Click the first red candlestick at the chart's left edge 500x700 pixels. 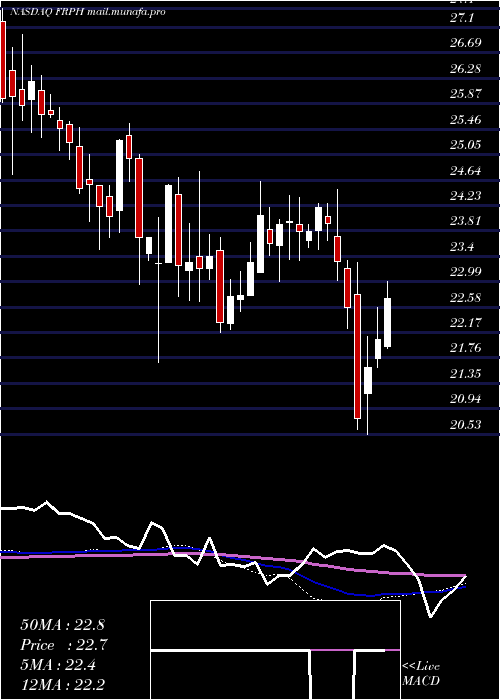tap(3, 59)
